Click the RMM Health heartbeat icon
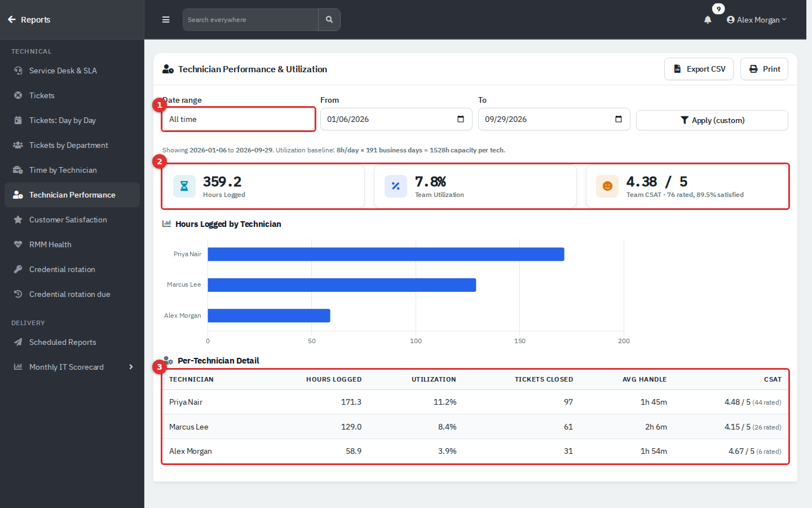Viewport: 812px width, 508px height. point(18,244)
